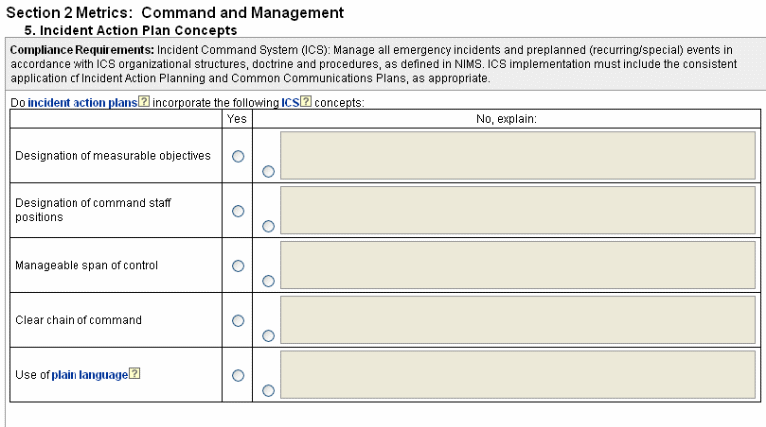Select No for clear chain of command
This screenshot has width=766, height=427.
click(268, 336)
